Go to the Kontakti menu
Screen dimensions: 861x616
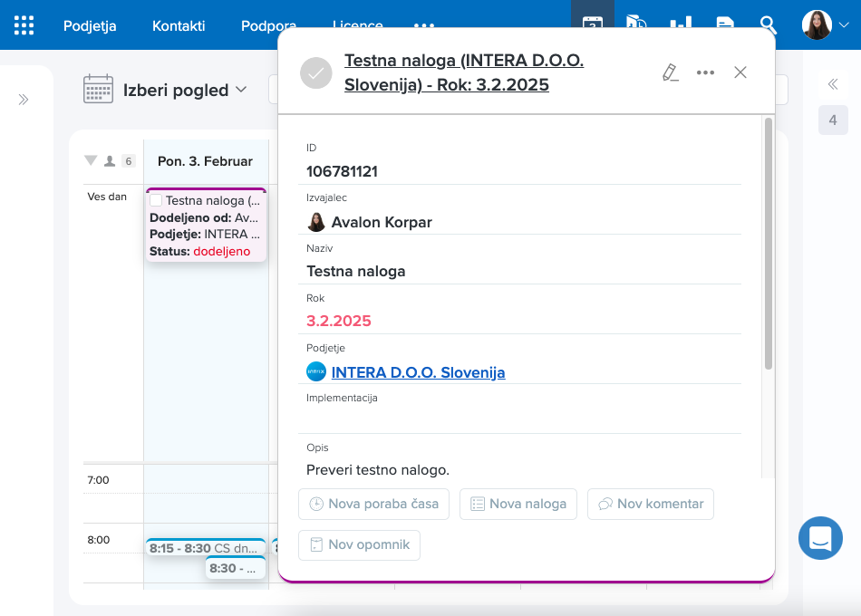point(179,25)
